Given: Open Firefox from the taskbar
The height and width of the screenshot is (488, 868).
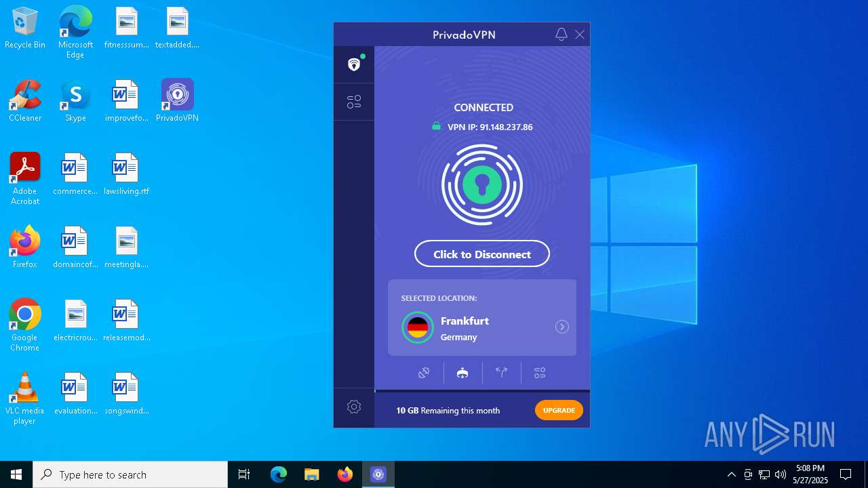Looking at the screenshot, I should tap(345, 474).
